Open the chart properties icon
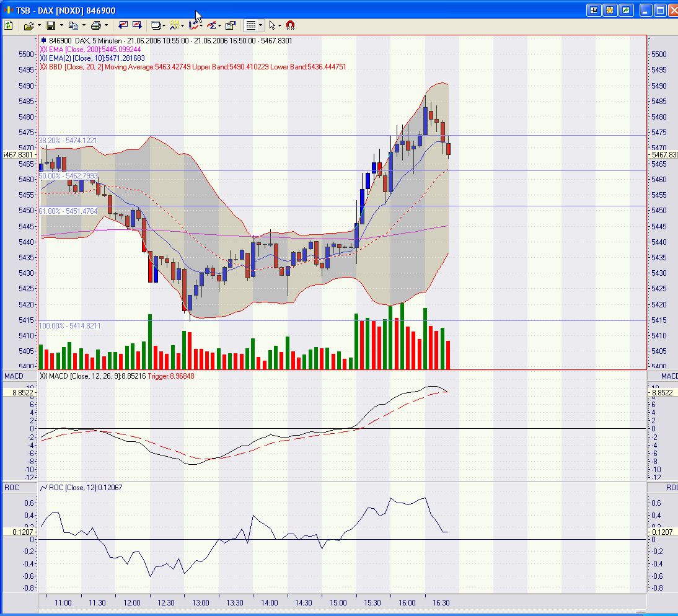 point(231,25)
